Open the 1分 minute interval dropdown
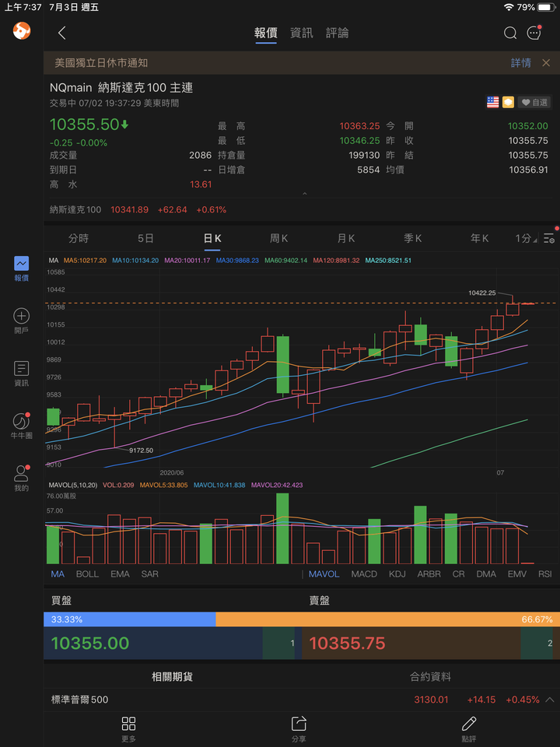Viewport: 560px width, 747px height. 526,238
